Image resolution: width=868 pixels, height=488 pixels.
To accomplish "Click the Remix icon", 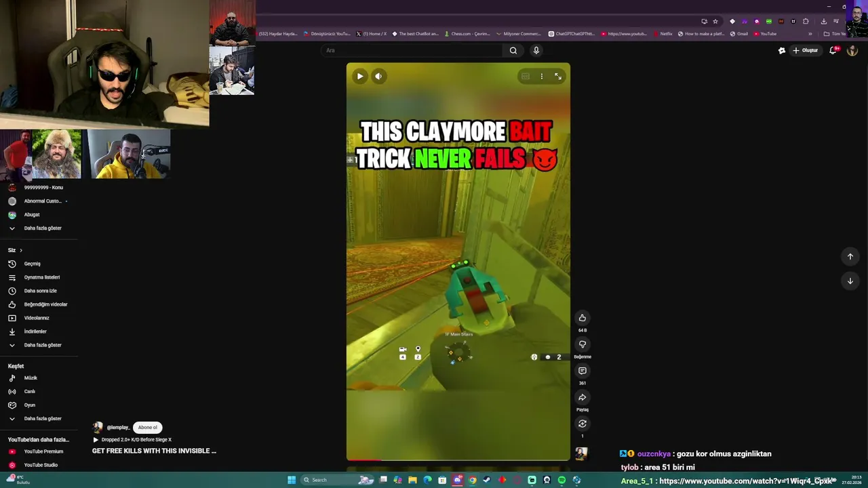I will click(x=582, y=424).
